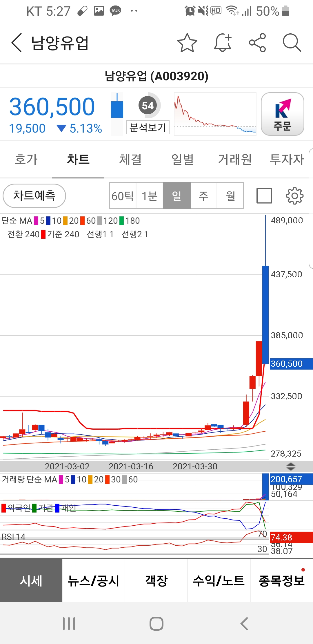Tap the 거래량 단순 MA volume legend
The image size is (313, 644).
pyautogui.click(x=30, y=480)
